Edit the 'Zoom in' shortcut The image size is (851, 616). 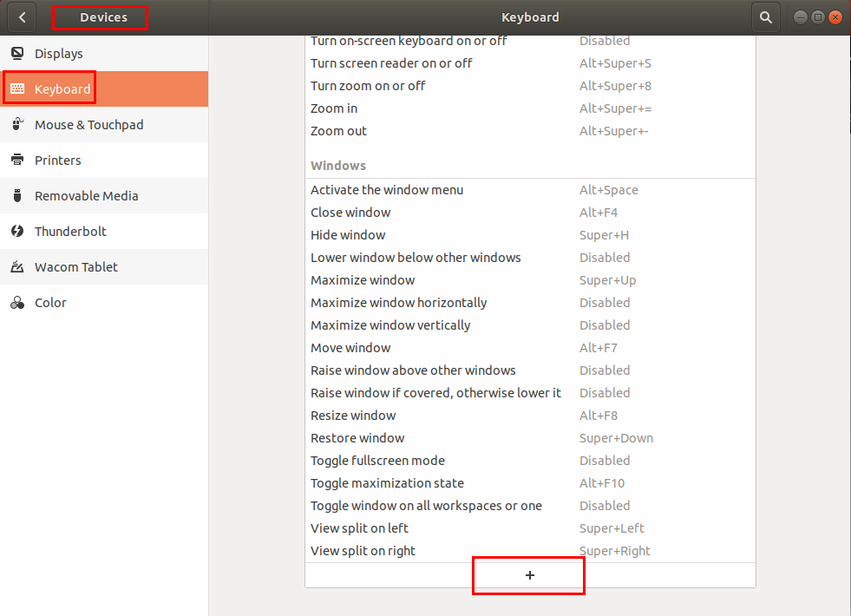530,108
